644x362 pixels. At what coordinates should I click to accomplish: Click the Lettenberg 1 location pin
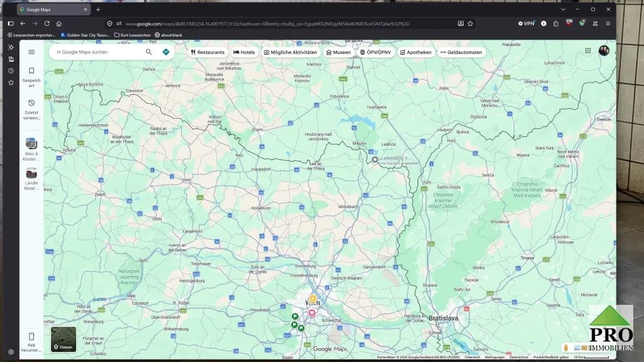pos(375,160)
